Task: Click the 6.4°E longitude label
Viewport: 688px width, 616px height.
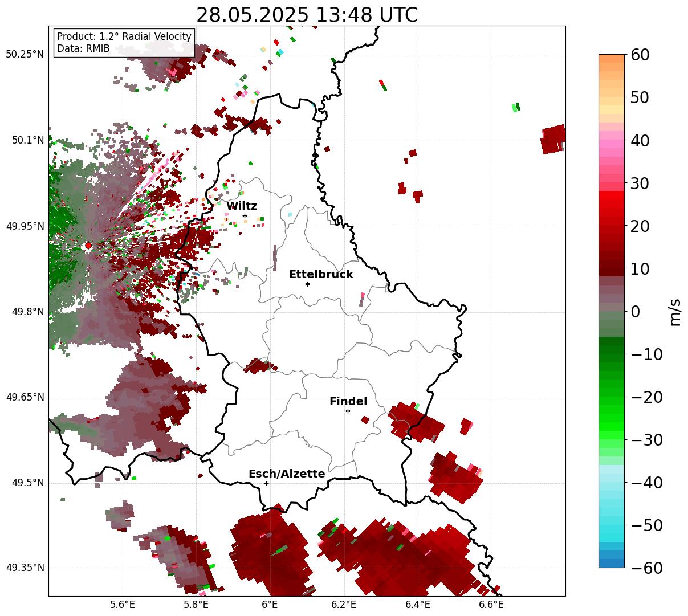Action: (417, 605)
